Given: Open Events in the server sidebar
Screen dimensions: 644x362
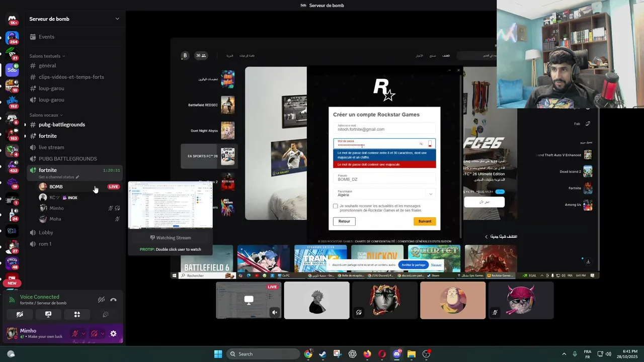Looking at the screenshot, I should click(74, 37).
